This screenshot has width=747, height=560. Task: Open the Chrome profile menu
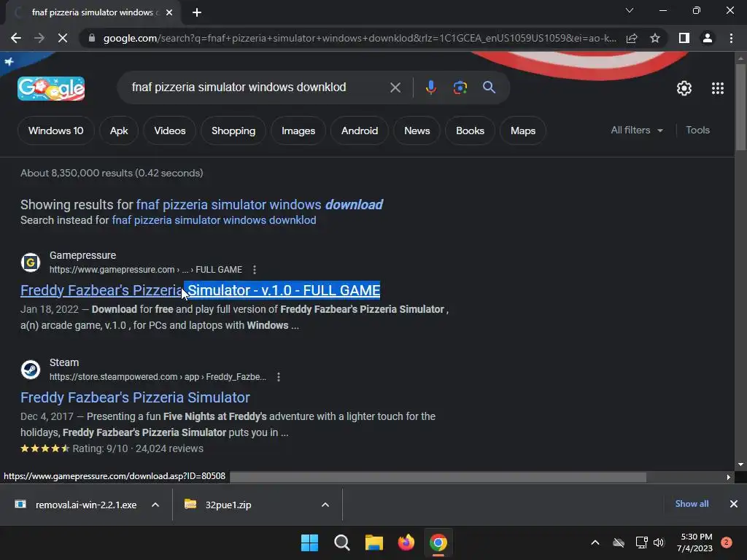coord(708,38)
